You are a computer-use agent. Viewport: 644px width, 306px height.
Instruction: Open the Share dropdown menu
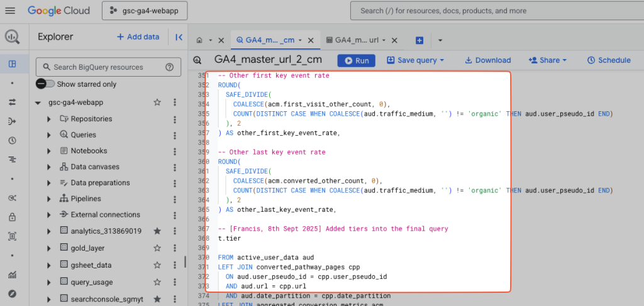coord(548,60)
